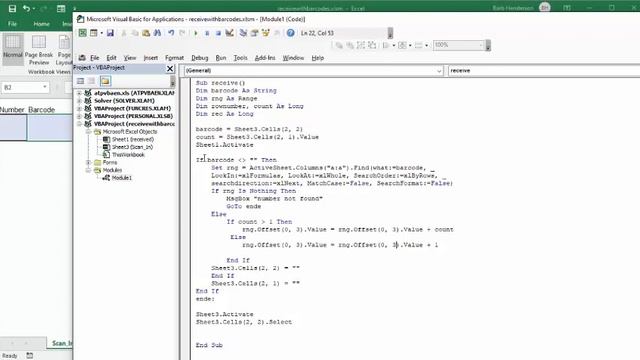Click the Paste clipboard icon in VBA toolbar
Viewport: 640px width, 360px height.
(x=146, y=33)
